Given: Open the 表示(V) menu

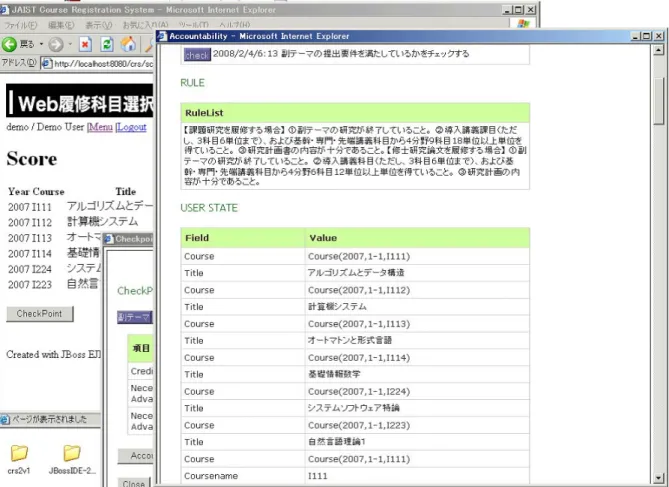Looking at the screenshot, I should (x=99, y=25).
